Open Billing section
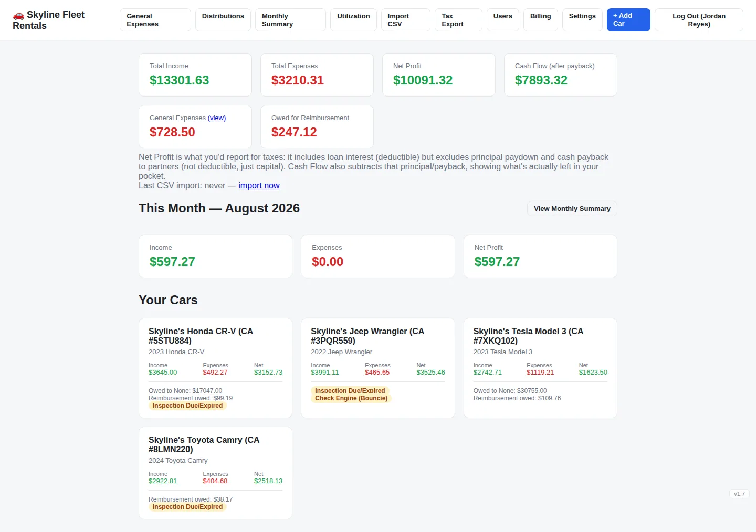Viewport: 756px width, 532px height. [541, 20]
